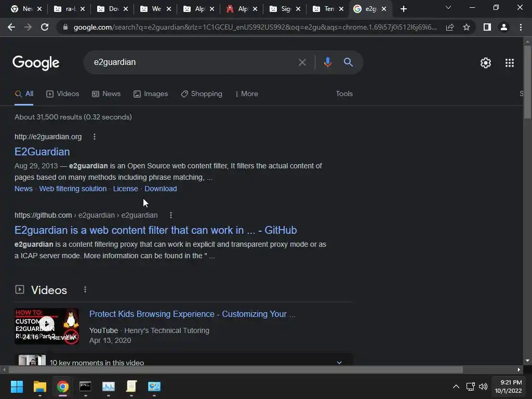Close the e2guardian browser tab
This screenshot has width=532, height=399.
point(384,9)
